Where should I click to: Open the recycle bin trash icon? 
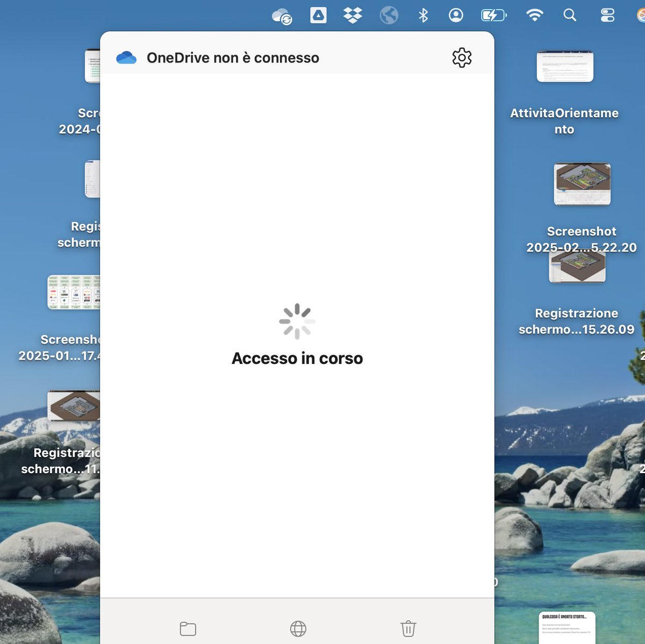point(408,628)
